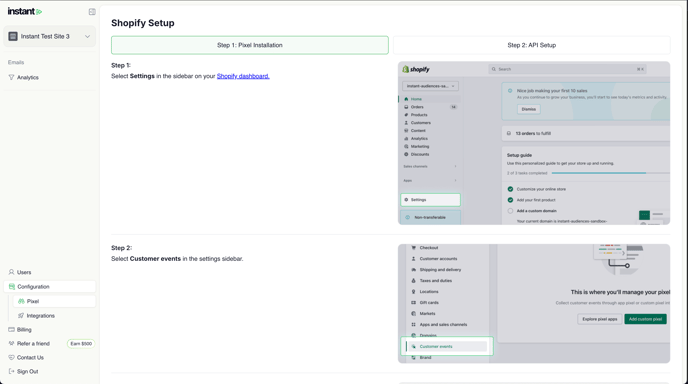This screenshot has width=688, height=384.
Task: Click the 'Step 1:' instruction label
Action: [121, 65]
